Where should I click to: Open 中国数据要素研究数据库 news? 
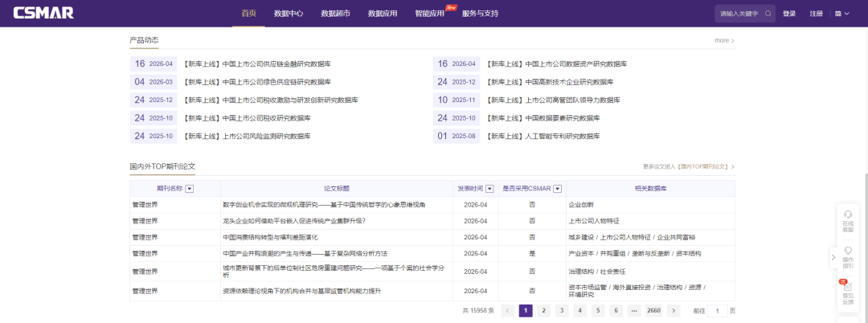coord(543,118)
